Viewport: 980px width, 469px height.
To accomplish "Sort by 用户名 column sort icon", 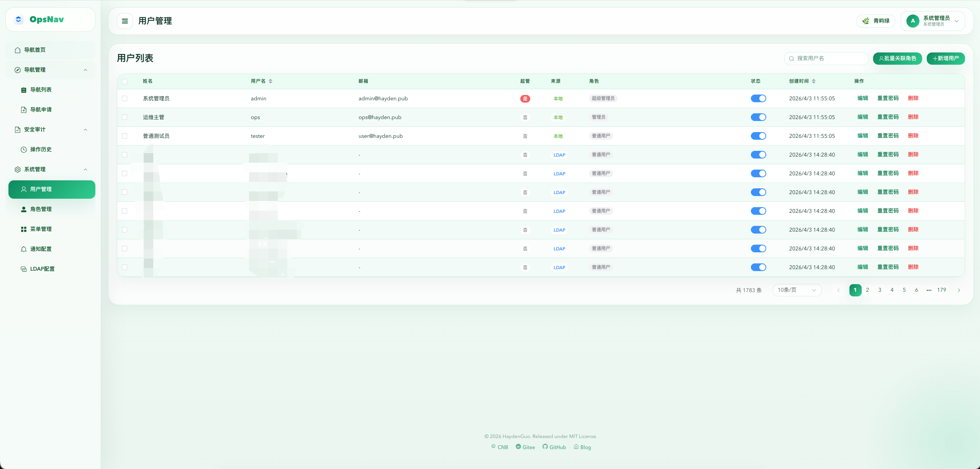I will tap(270, 81).
